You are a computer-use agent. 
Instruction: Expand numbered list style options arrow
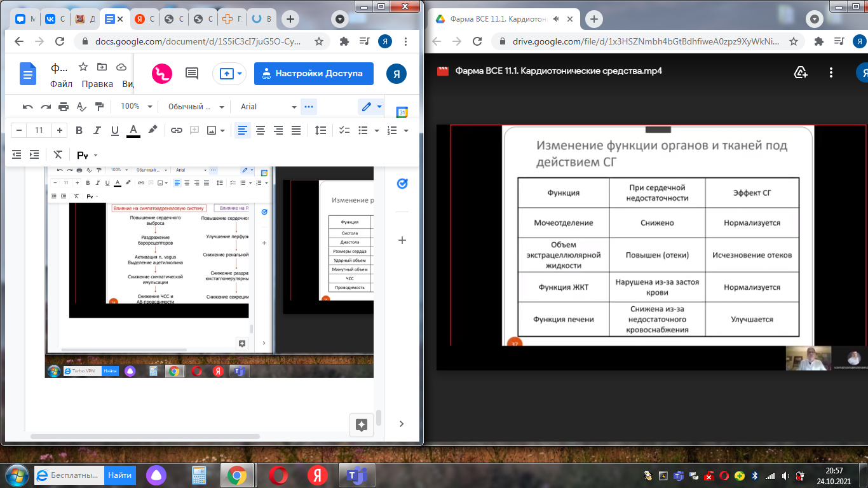pyautogui.click(x=406, y=130)
